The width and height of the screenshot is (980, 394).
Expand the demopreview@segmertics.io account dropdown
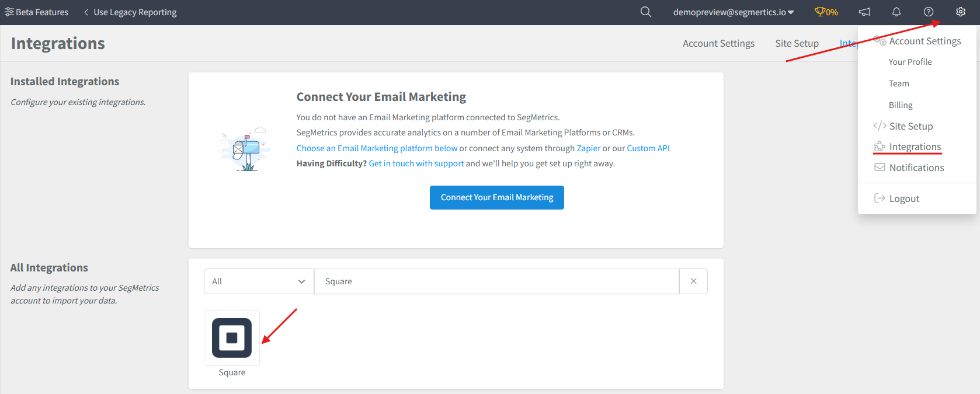coord(734,12)
